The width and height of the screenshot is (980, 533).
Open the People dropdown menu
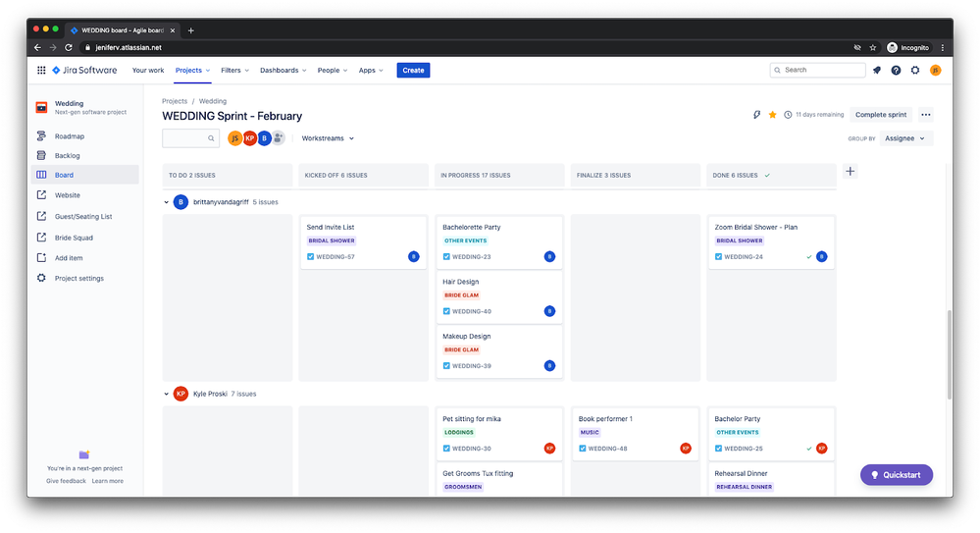click(332, 70)
